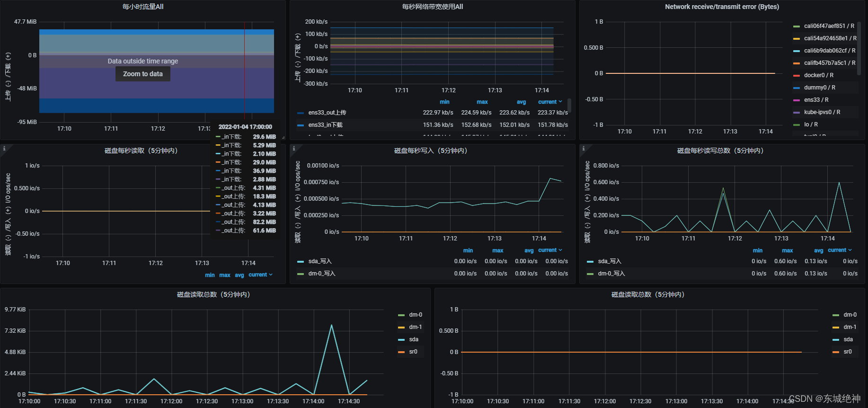Sort by avg in 磁盘每秒读写总数 legend

pyautogui.click(x=819, y=250)
